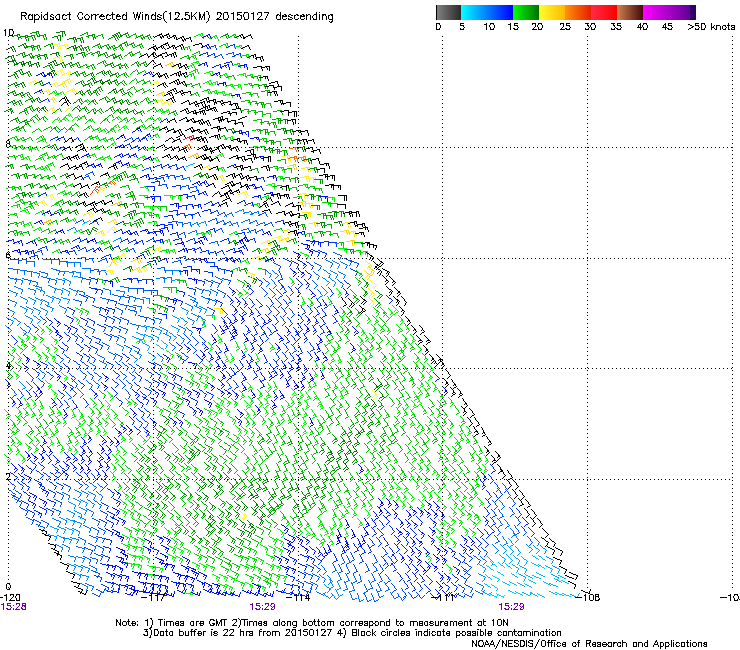Click the purple '15:29' near -111
Viewport: 740px width, 650px height.
click(x=511, y=607)
